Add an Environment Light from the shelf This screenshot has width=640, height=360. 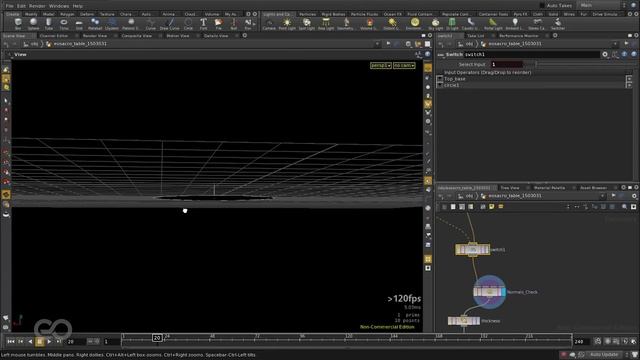coord(413,24)
